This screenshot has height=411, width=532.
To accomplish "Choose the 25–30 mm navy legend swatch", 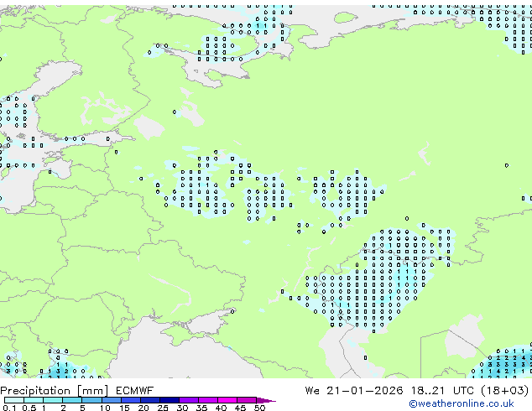I will (x=169, y=400).
